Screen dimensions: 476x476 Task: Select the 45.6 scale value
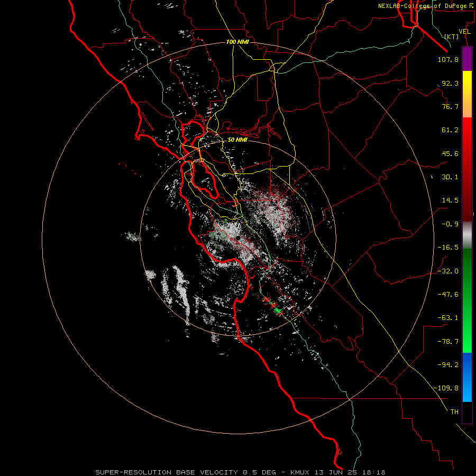[x=450, y=153]
